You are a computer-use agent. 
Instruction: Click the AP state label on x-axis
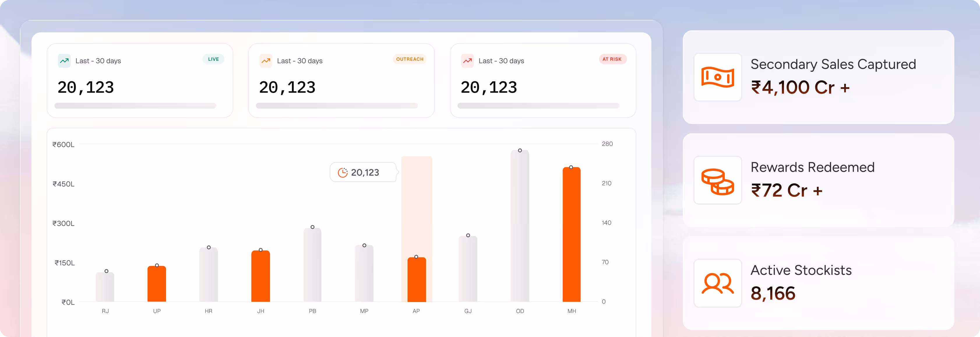(x=416, y=311)
